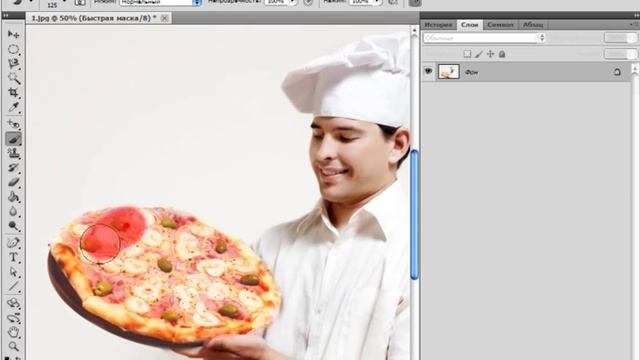
Task: Open the layers panel options menu
Action: pos(633,25)
